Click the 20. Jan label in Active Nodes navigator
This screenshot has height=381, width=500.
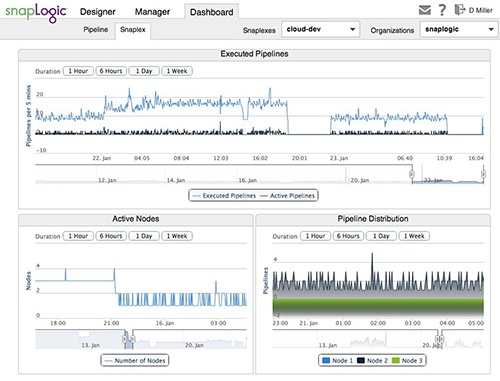coord(194,345)
